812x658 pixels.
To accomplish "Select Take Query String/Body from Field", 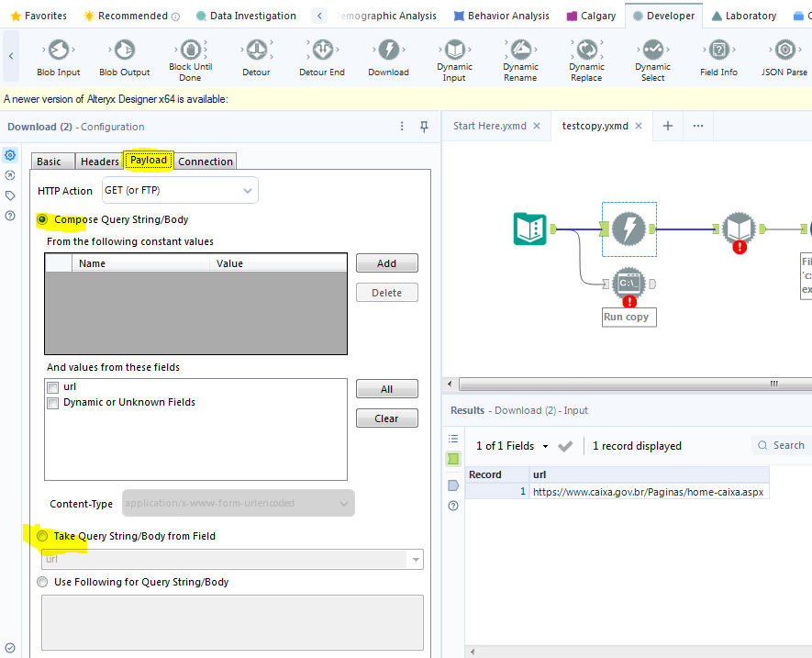I will click(x=42, y=536).
